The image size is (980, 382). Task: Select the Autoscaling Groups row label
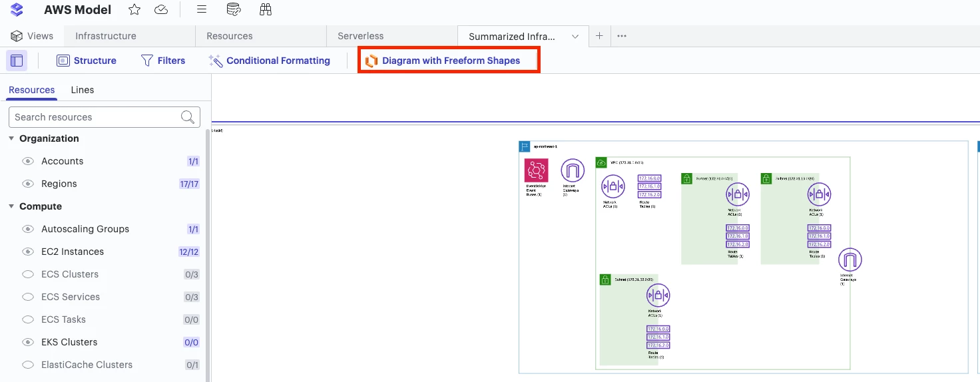click(85, 229)
